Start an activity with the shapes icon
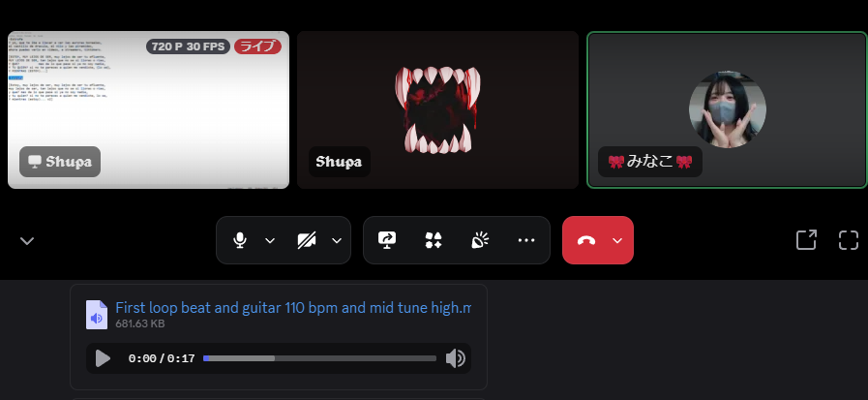This screenshot has height=400, width=868. [433, 240]
